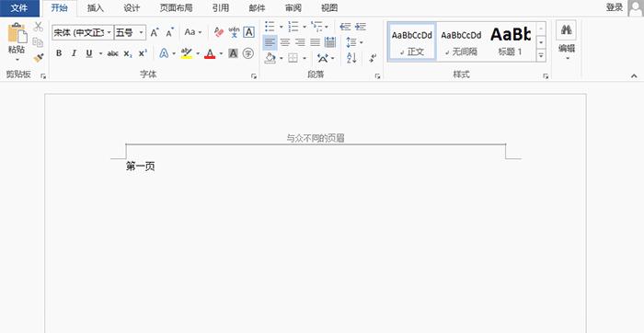Screen dimensions: 644x333
Task: Open the font name dropdown
Action: [x=109, y=32]
